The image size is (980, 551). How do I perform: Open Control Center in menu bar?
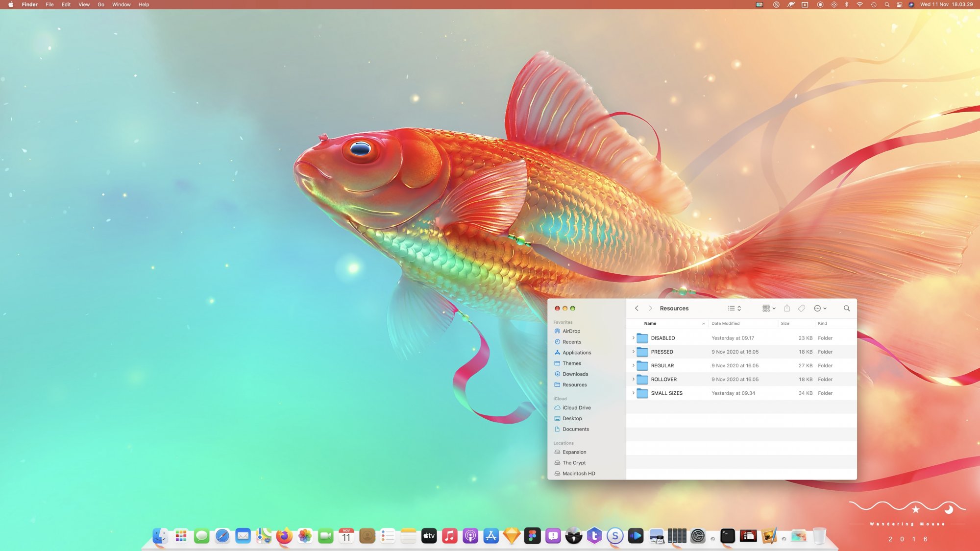(x=899, y=4)
